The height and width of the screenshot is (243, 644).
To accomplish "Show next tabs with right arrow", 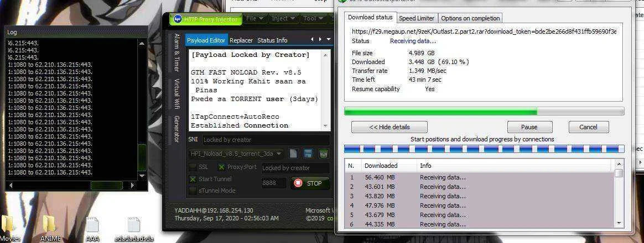I will coord(320,39).
